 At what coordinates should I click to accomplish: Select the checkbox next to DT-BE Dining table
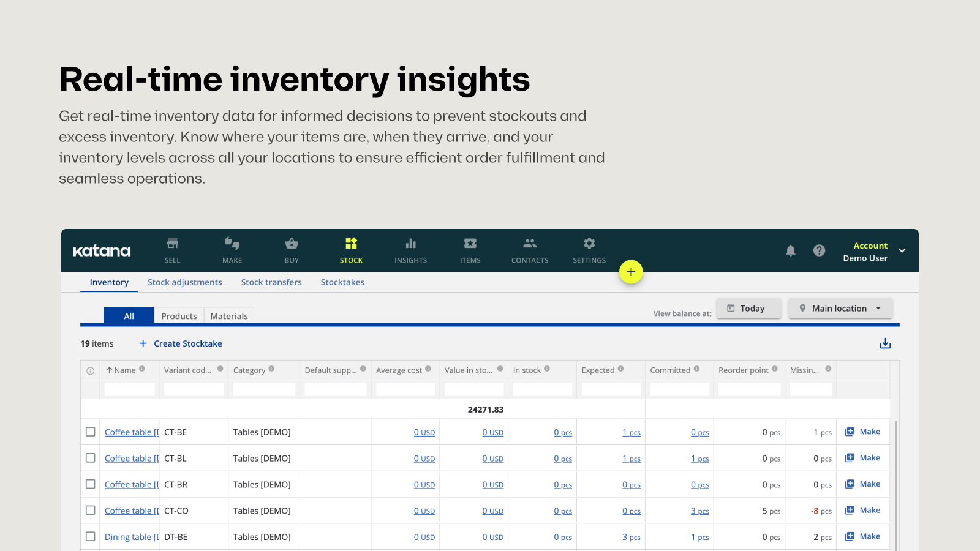(x=90, y=536)
